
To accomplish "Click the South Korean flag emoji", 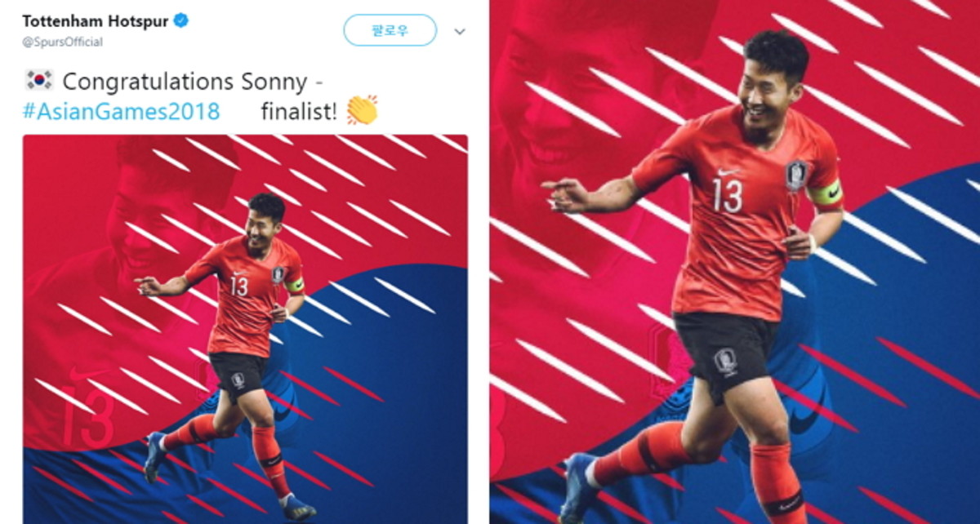I will 38,80.
